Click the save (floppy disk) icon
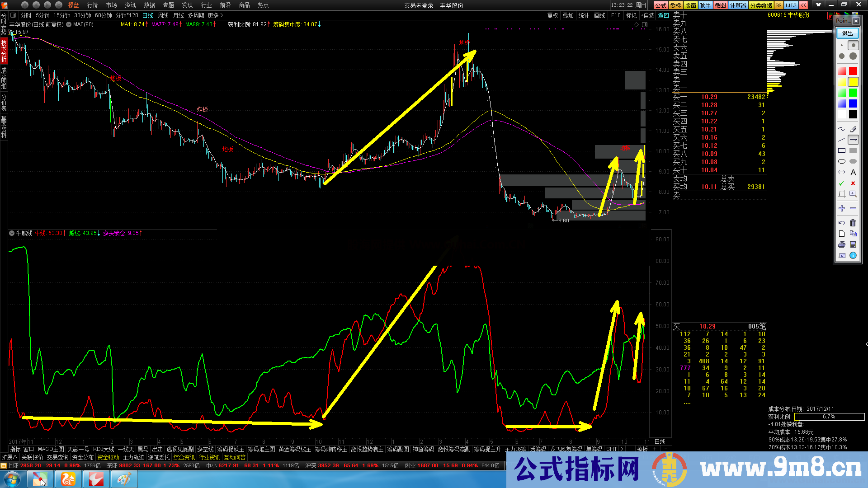Screen dimensions: 868x488 853,244
